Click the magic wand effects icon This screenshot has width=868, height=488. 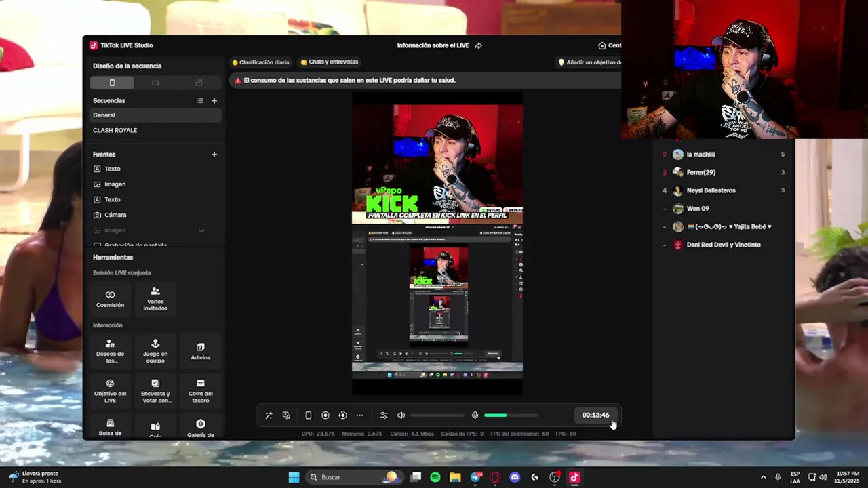point(269,415)
